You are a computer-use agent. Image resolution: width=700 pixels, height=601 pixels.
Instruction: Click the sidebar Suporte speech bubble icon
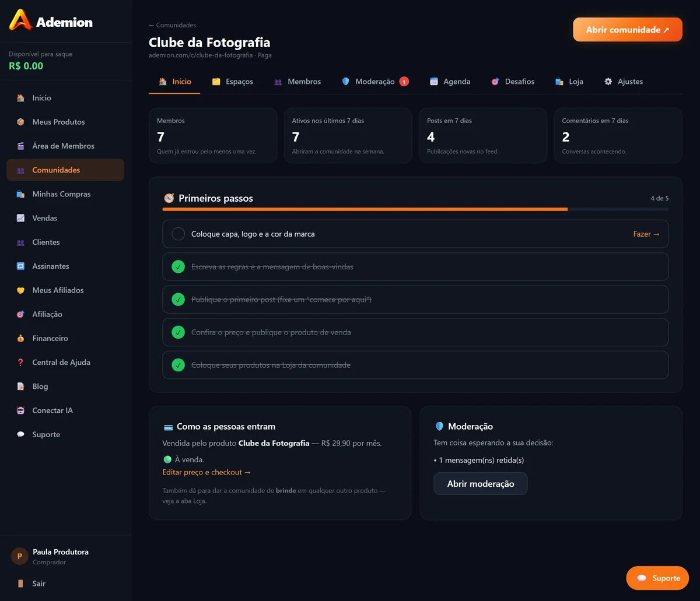click(20, 434)
